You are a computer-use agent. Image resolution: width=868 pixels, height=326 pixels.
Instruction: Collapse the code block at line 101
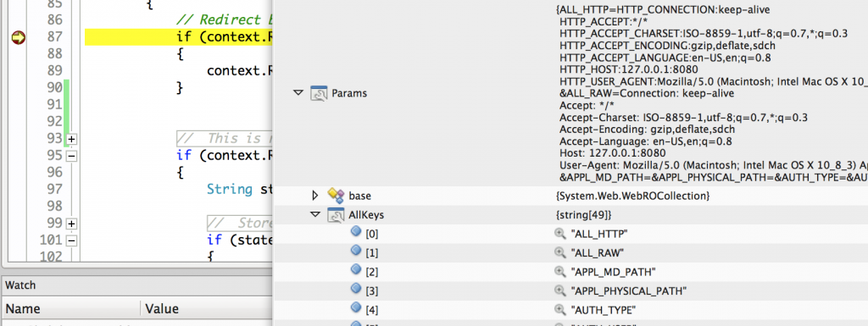[71, 241]
